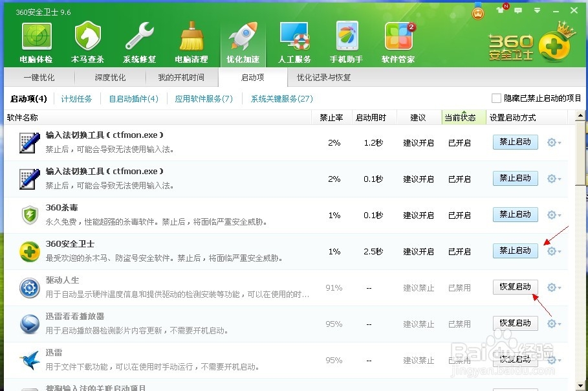Switch to 我的开机时间 tab
588x391 pixels.
pos(182,78)
